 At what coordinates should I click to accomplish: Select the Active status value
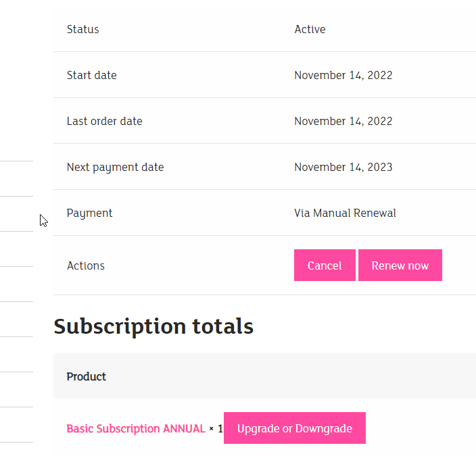[310, 29]
